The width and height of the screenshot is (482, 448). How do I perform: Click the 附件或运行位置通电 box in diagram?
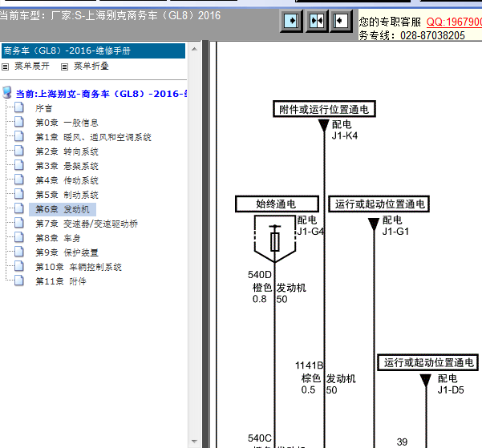[324, 109]
